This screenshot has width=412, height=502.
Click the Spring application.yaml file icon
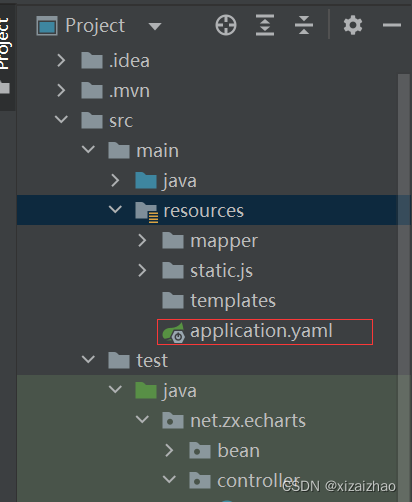pyautogui.click(x=173, y=332)
